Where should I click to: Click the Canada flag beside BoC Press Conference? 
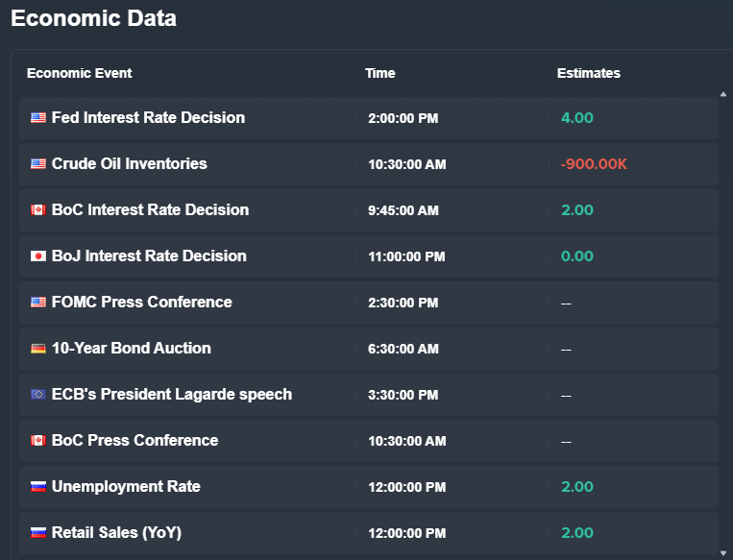38,440
